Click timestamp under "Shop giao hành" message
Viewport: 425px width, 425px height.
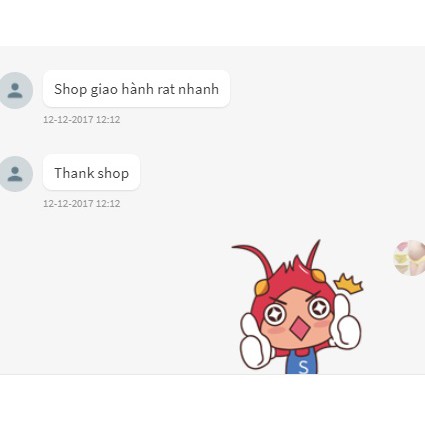point(82,120)
